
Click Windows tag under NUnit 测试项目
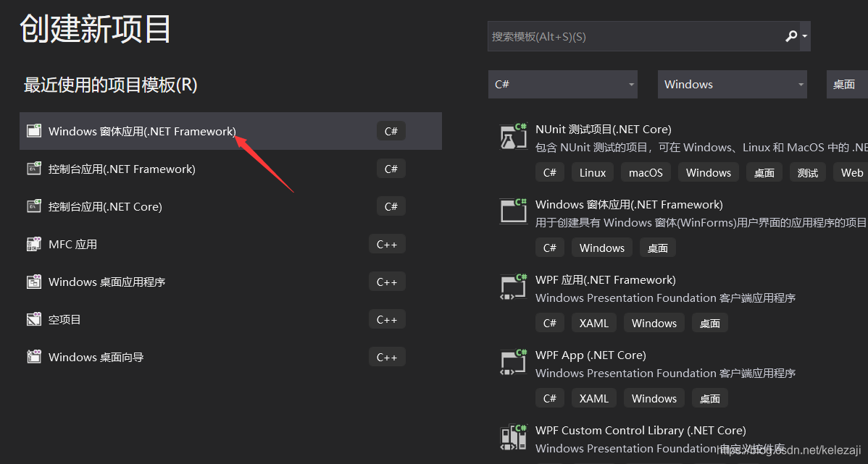[x=709, y=172]
